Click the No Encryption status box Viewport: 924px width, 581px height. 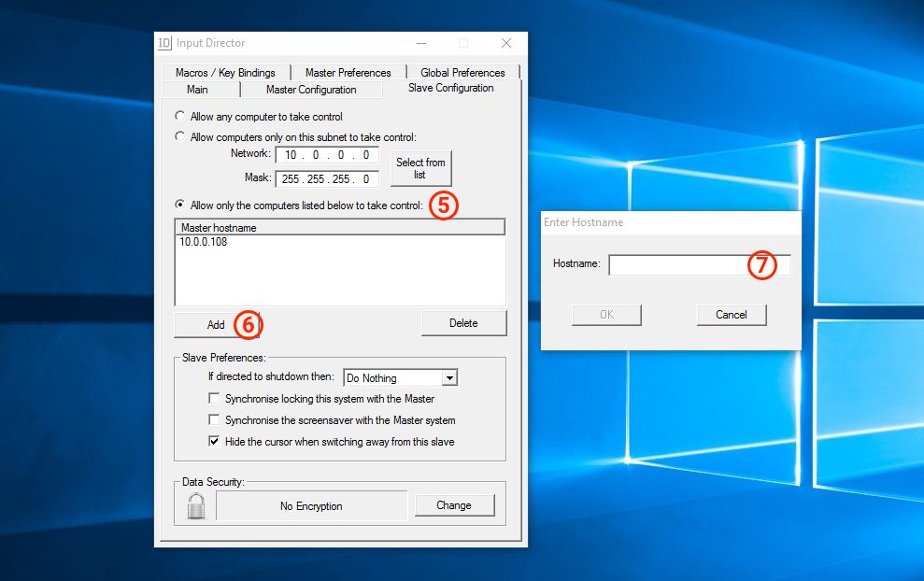click(x=311, y=505)
